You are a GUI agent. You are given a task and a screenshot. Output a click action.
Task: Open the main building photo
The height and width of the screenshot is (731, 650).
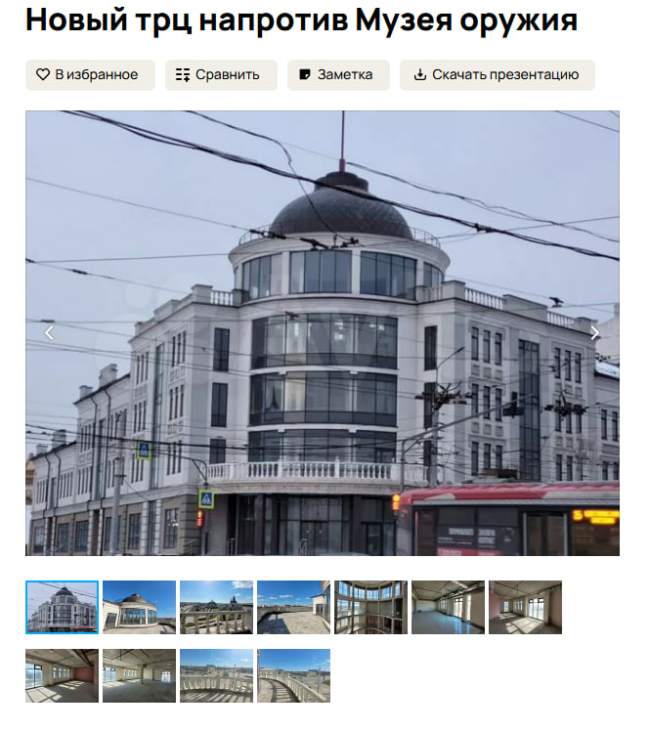322,333
